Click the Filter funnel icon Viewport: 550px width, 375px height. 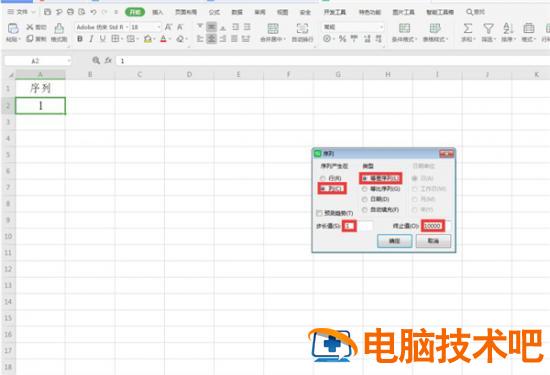488,28
